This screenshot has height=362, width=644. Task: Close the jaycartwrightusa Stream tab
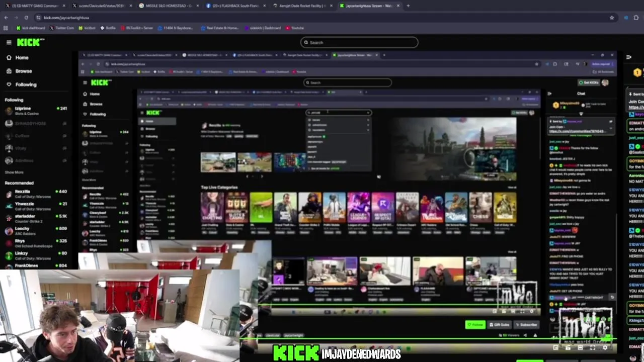coord(397,6)
